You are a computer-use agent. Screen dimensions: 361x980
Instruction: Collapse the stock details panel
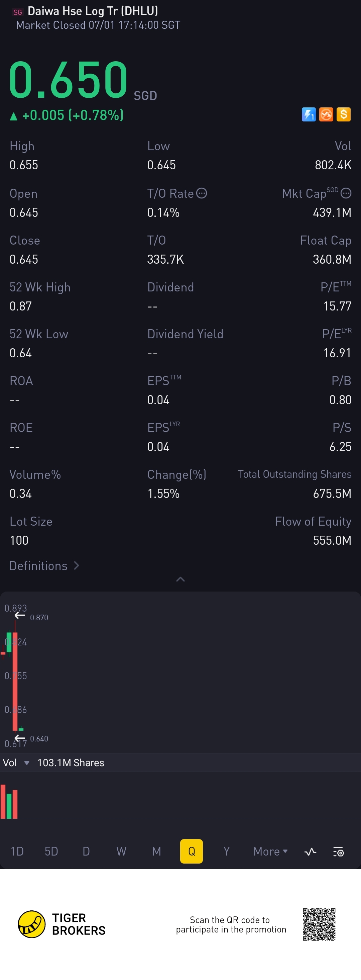point(180,579)
